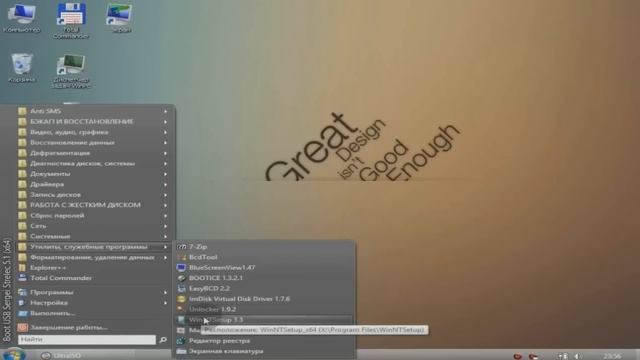Expand the Дефрагментация submenu arrow
Viewport: 640px width, 360px height.
click(x=166, y=153)
